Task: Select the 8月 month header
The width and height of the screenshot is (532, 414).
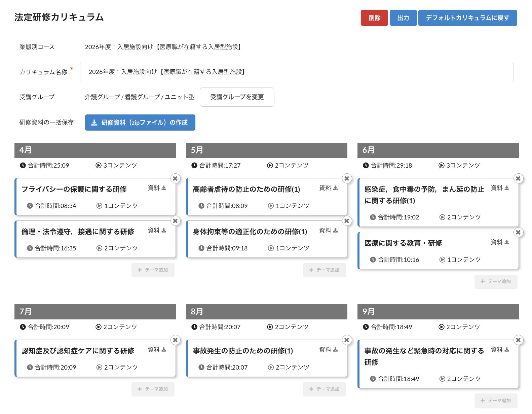Action: point(267,312)
